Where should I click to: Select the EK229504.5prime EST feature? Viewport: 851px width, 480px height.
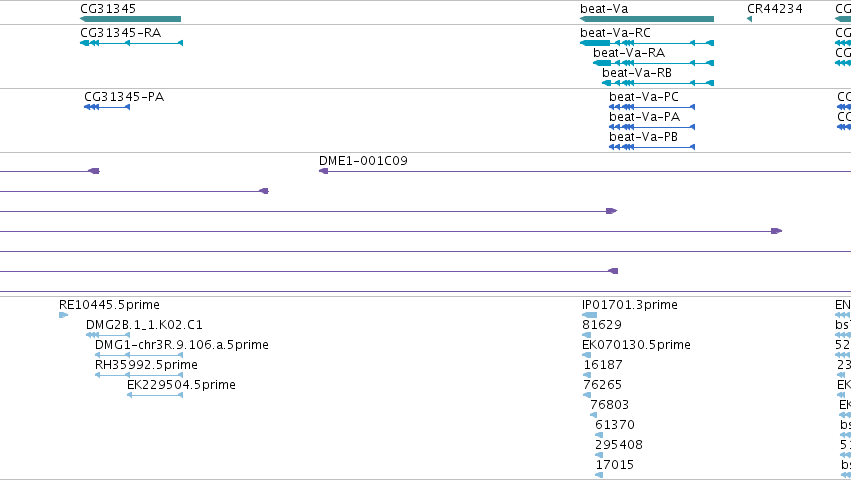tap(155, 395)
